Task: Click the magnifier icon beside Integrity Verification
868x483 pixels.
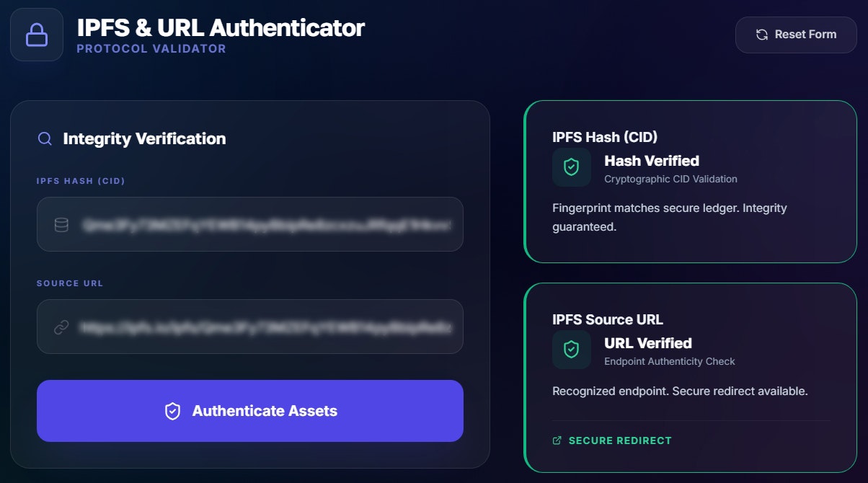Action: pyautogui.click(x=45, y=139)
